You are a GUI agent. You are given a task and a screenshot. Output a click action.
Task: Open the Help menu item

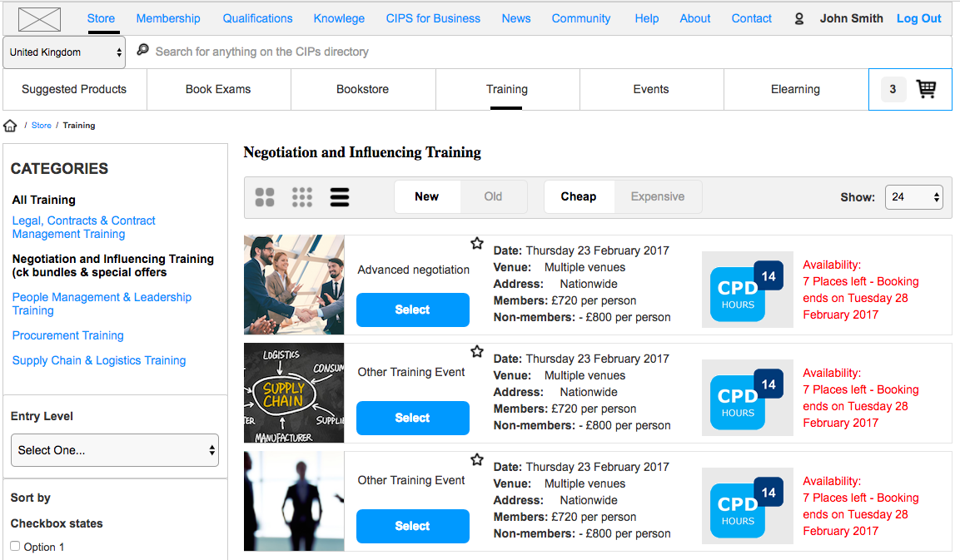click(x=647, y=18)
